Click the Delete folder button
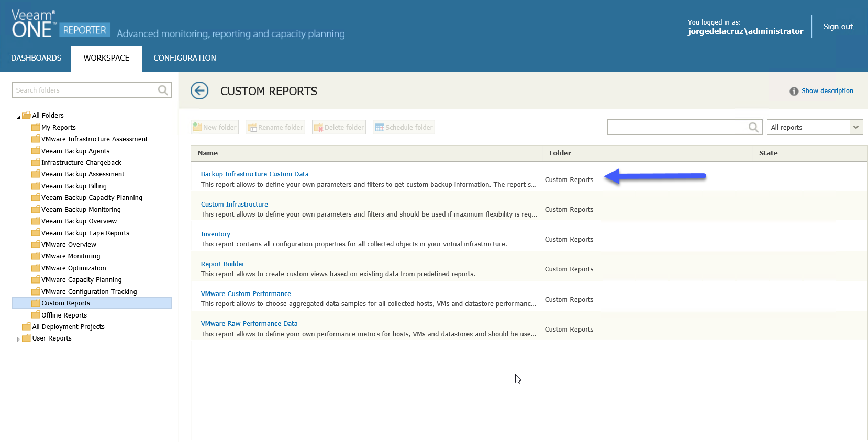Image resolution: width=868 pixels, height=442 pixels. [339, 127]
